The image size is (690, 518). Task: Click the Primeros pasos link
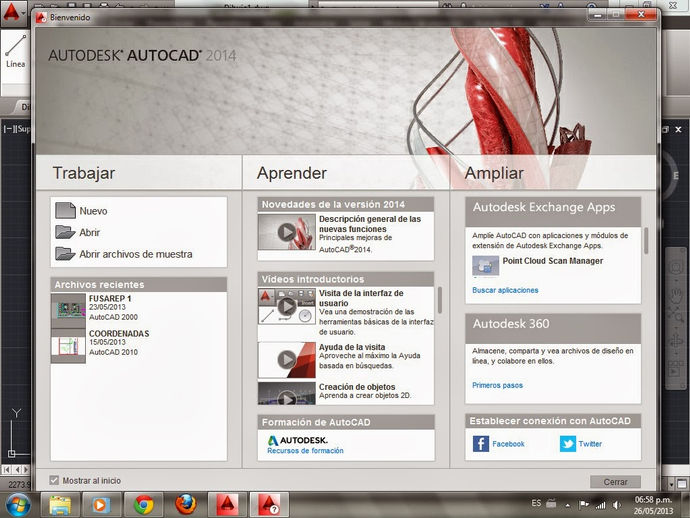click(498, 385)
